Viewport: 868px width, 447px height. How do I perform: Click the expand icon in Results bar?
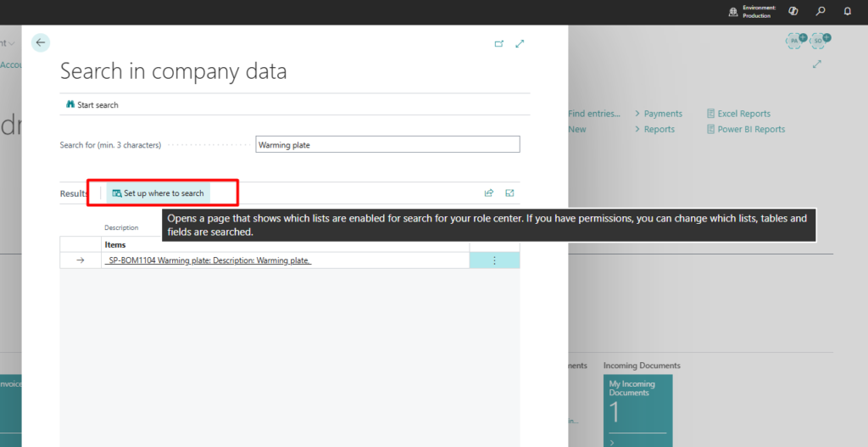pyautogui.click(x=509, y=193)
